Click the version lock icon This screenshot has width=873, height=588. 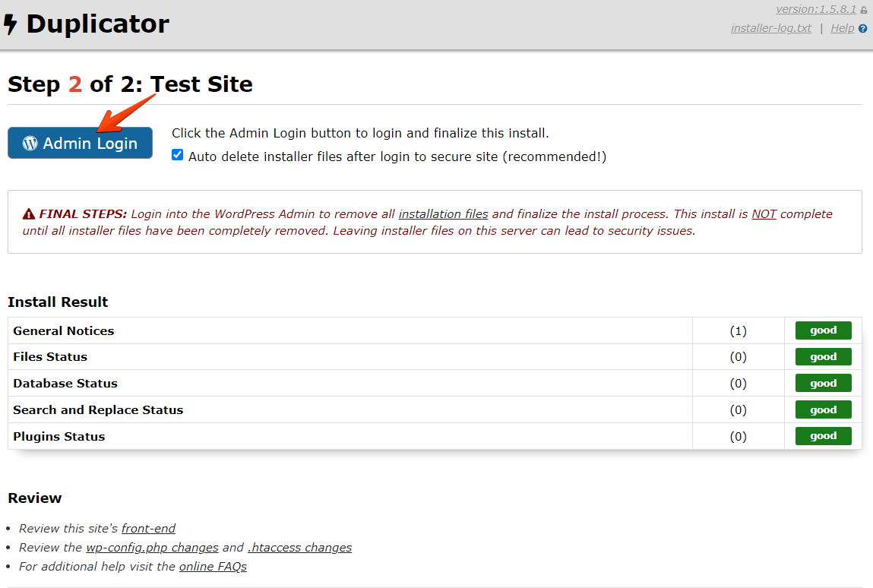[864, 10]
